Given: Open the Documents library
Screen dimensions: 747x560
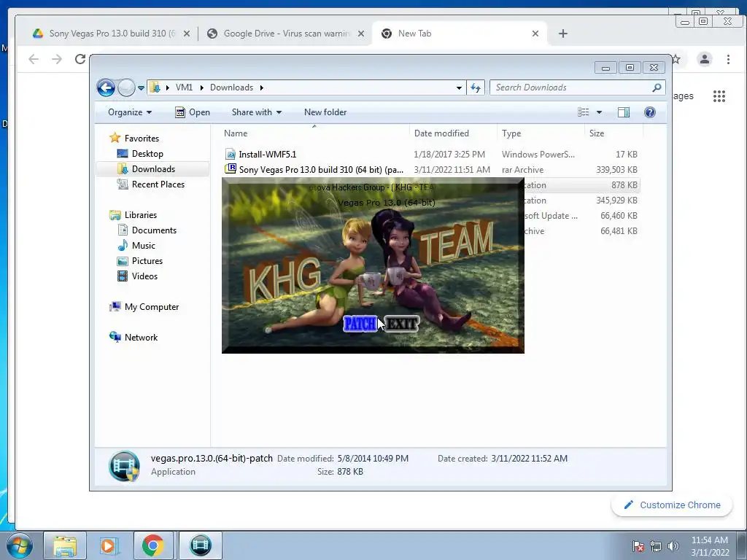Looking at the screenshot, I should coord(154,230).
